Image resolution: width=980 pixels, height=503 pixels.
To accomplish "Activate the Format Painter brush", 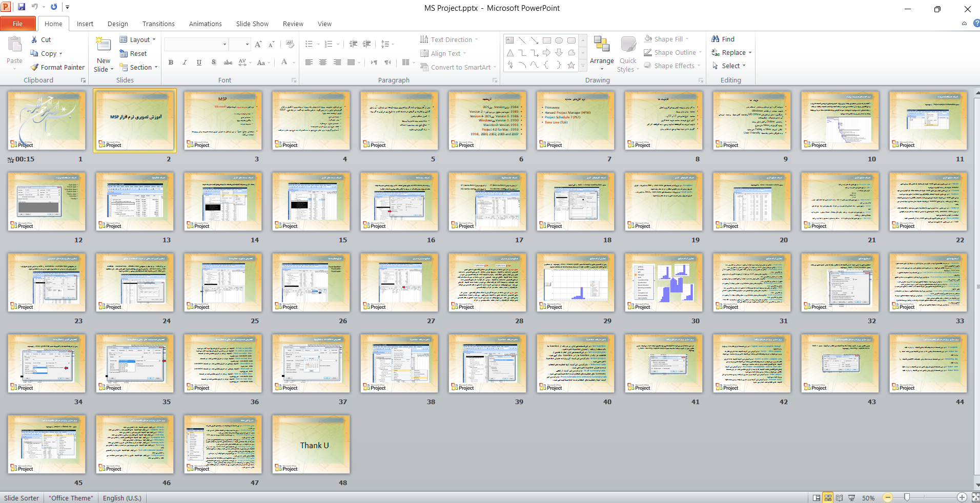I will (57, 67).
